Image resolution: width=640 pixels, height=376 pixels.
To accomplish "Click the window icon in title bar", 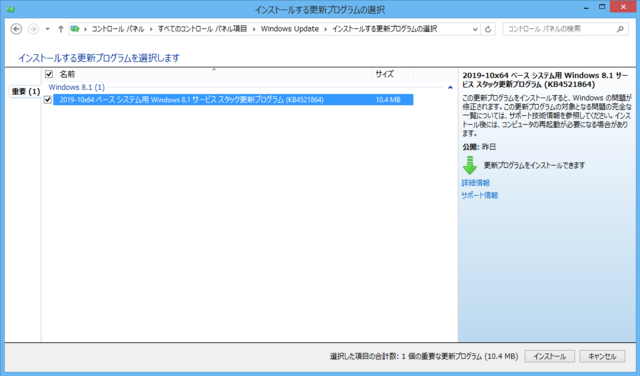I will pyautogui.click(x=11, y=9).
